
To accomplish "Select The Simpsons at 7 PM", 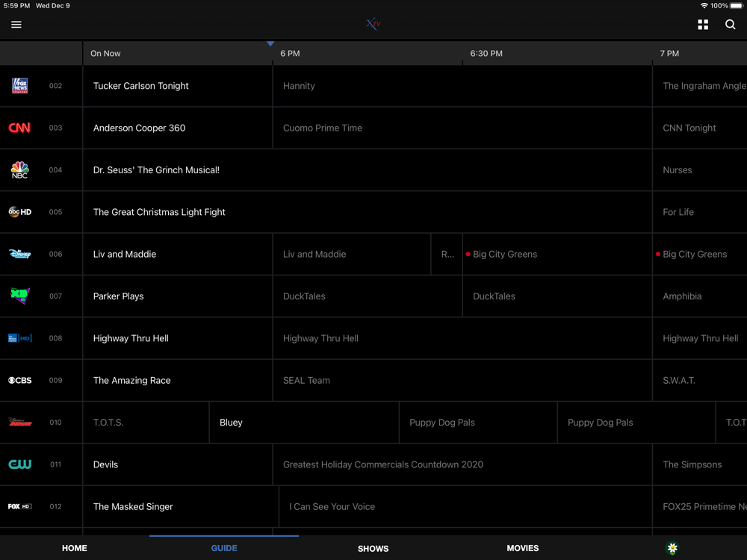I will tap(700, 464).
